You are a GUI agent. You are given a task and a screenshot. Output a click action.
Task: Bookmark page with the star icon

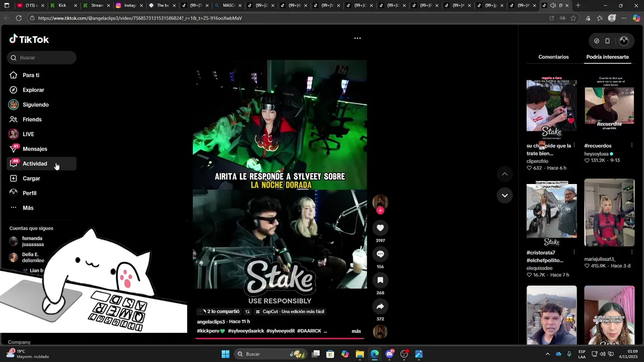point(573,18)
